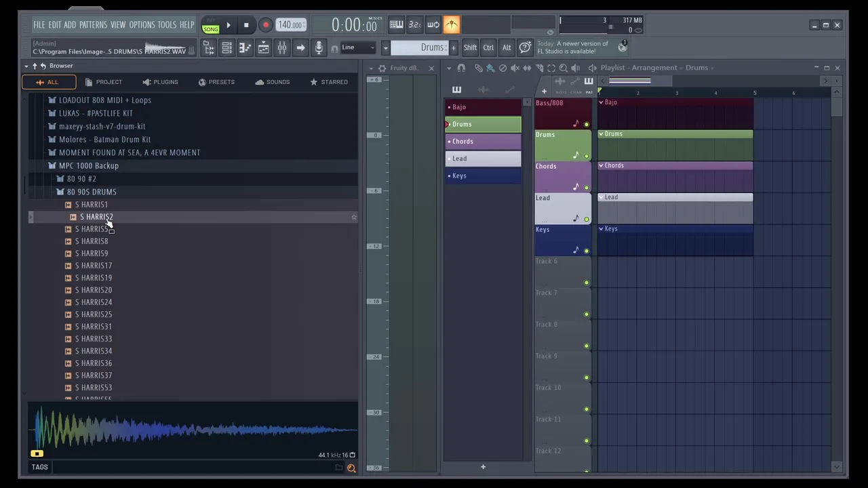Viewport: 868px width, 488px height.
Task: Click the audio clips waveform icon
Action: 483,89
